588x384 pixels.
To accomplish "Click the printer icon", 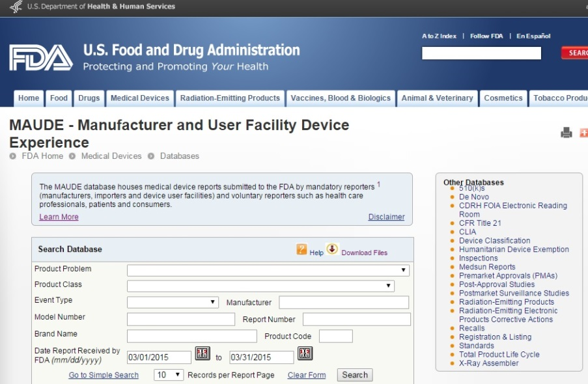I will [x=567, y=133].
